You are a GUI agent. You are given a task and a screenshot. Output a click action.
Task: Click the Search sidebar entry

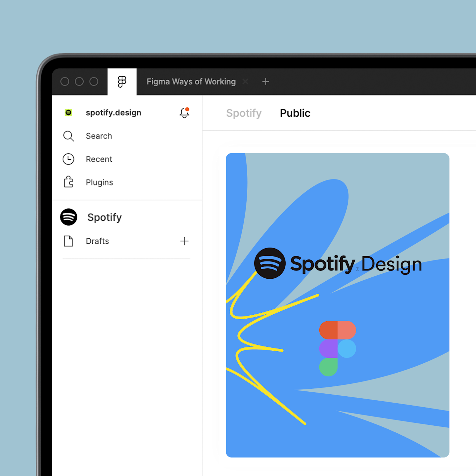(x=99, y=136)
